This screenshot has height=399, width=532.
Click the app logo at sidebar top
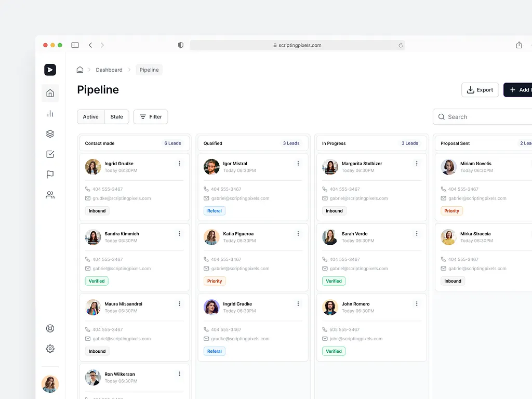coord(50,69)
